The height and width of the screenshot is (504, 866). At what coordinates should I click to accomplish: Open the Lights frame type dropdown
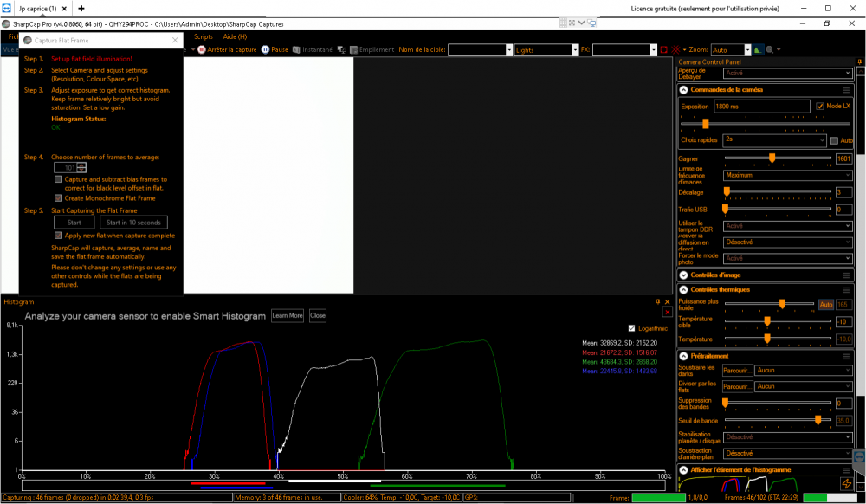[546, 49]
